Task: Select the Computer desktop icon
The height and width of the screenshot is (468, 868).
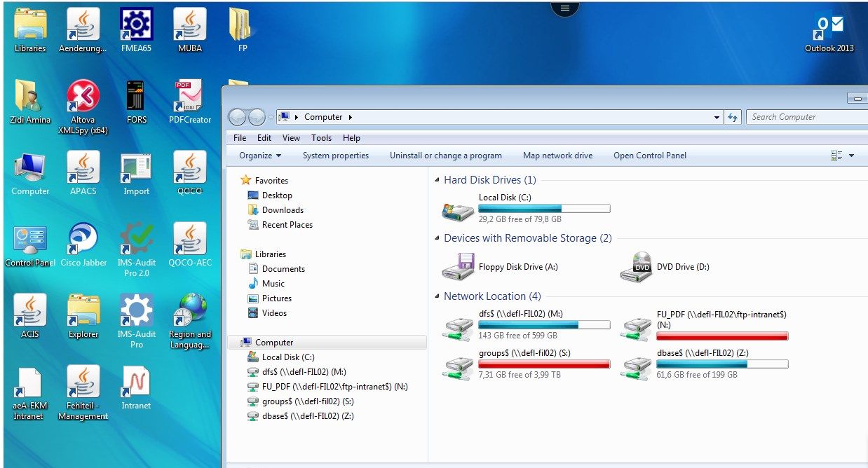Action: (30, 174)
